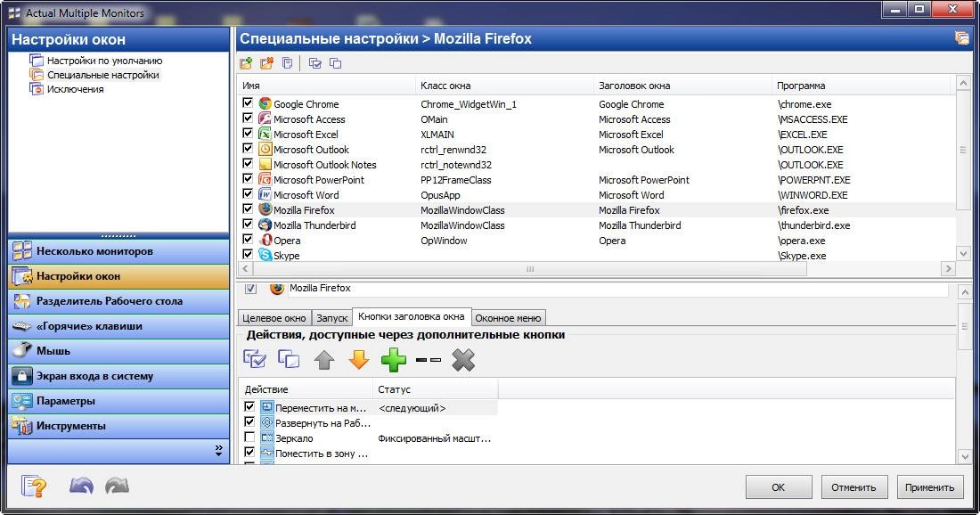Open the 'Мышь' sidebar section
The width and height of the screenshot is (980, 515).
pyautogui.click(x=118, y=351)
